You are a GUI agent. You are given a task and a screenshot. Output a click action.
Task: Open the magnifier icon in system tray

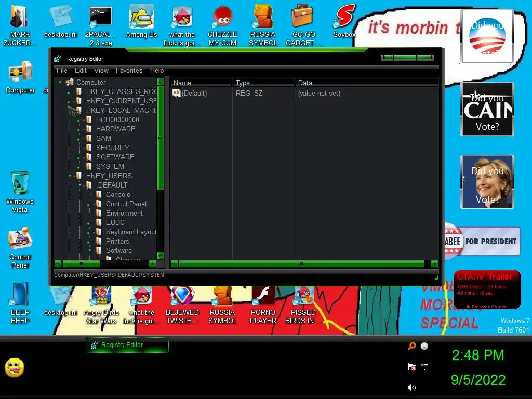pos(412,346)
